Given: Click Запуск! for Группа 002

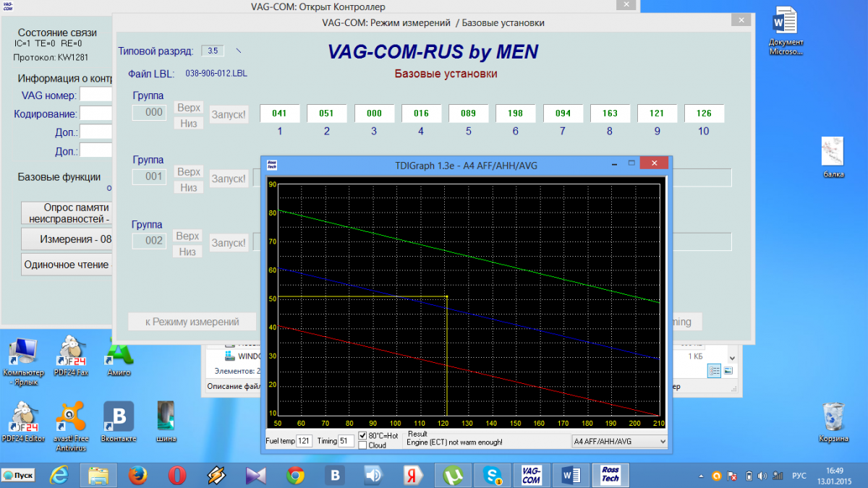Looking at the screenshot, I should 229,243.
